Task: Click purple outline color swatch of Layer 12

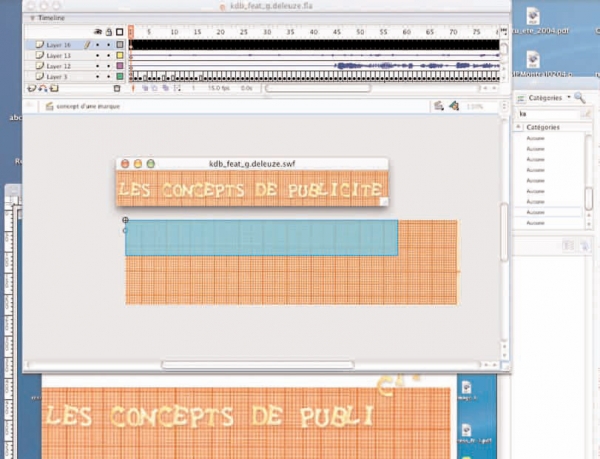Action: 120,66
